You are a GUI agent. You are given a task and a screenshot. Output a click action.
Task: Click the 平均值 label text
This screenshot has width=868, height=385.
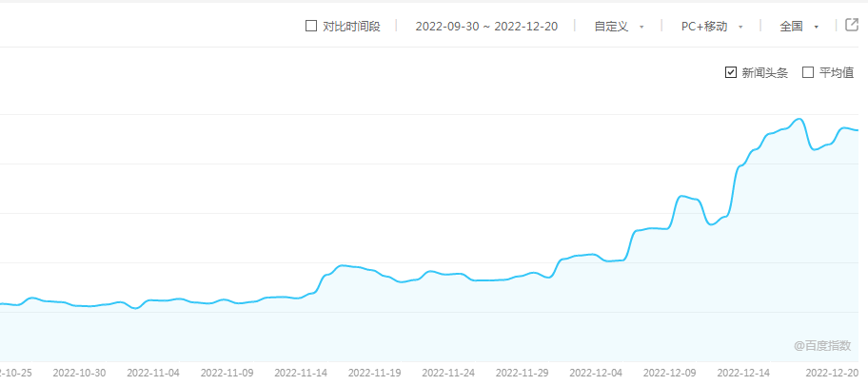[x=837, y=72]
